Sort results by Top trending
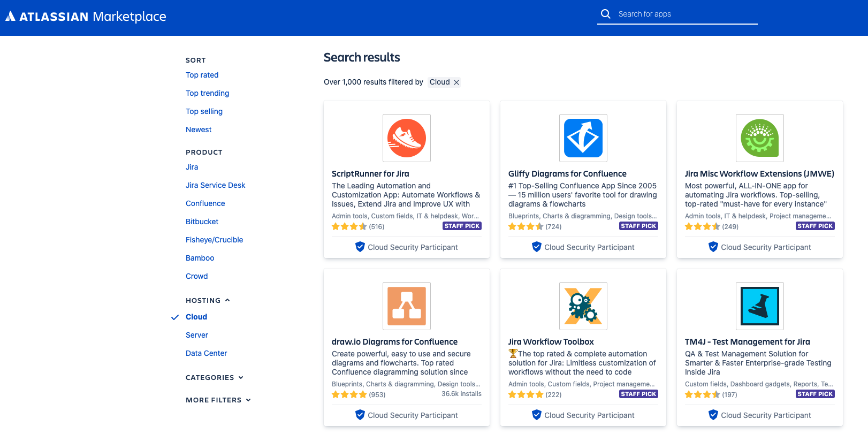 pyautogui.click(x=208, y=93)
